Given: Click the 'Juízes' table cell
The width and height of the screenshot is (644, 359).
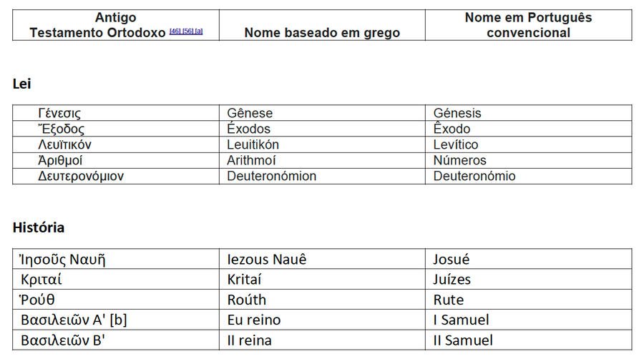Looking at the screenshot, I should coord(529,279).
